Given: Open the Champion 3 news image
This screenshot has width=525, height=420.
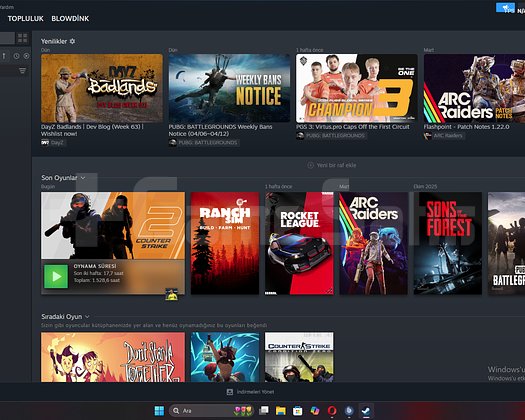Looking at the screenshot, I should (x=357, y=88).
